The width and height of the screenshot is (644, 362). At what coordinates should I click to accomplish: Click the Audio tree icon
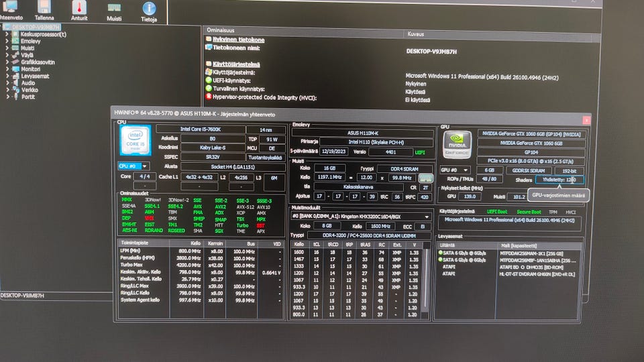[x=15, y=83]
